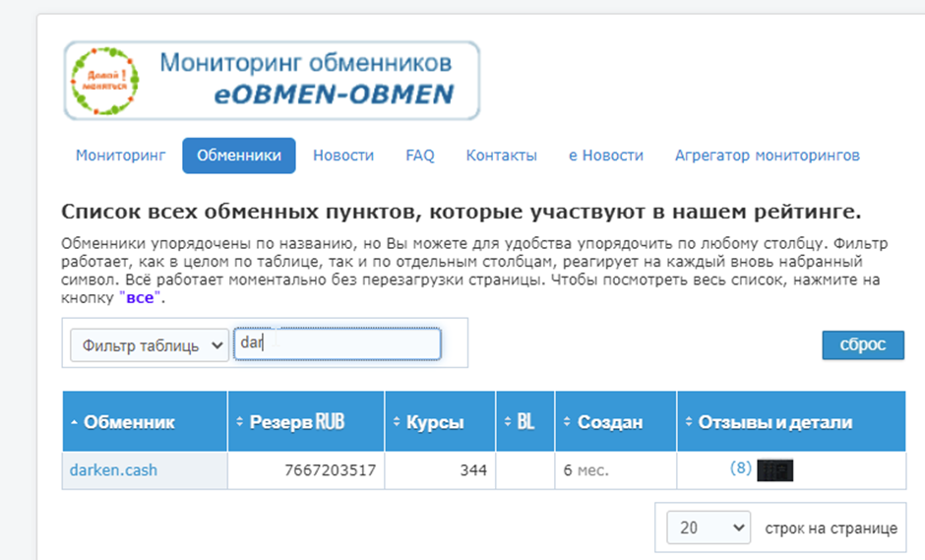
Task: Select the Обменники tab
Action: 239,156
